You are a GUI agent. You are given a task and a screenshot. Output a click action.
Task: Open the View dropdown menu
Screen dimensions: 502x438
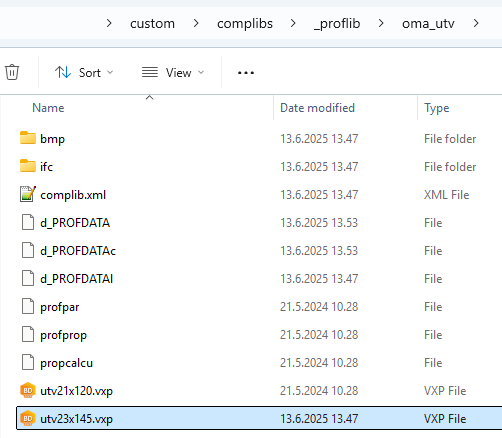(173, 72)
